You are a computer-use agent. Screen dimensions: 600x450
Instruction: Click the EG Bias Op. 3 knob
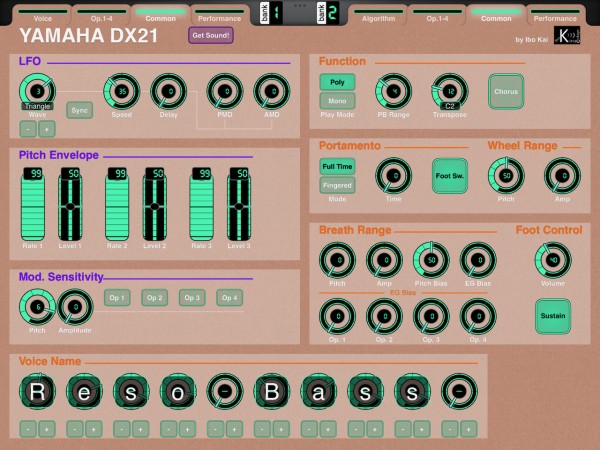pos(431,316)
